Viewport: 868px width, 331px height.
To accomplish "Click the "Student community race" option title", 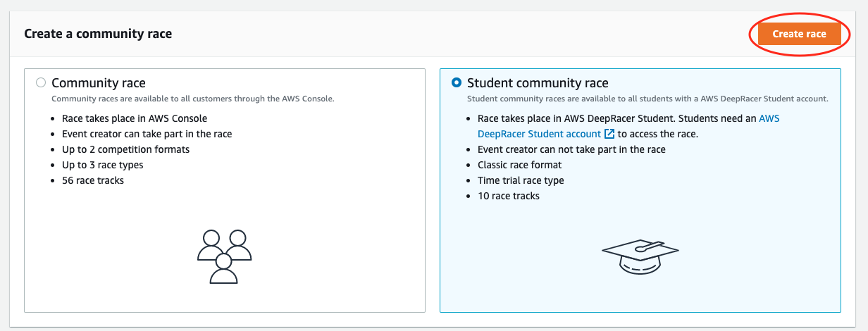I will 538,83.
